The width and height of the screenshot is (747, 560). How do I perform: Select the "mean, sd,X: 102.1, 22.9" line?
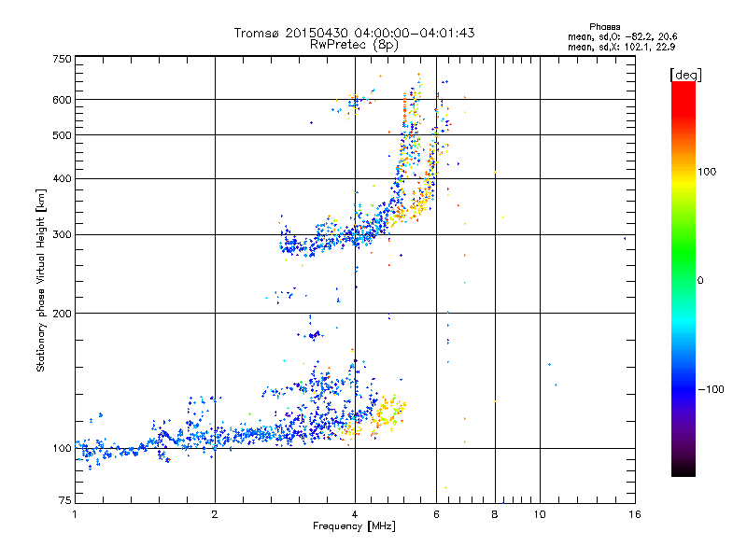[621, 48]
